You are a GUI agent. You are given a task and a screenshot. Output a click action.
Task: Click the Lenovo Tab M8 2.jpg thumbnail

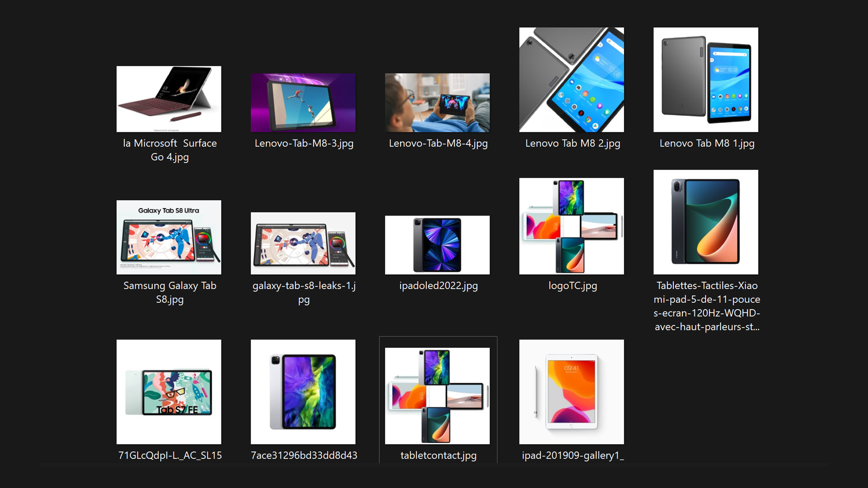point(572,80)
